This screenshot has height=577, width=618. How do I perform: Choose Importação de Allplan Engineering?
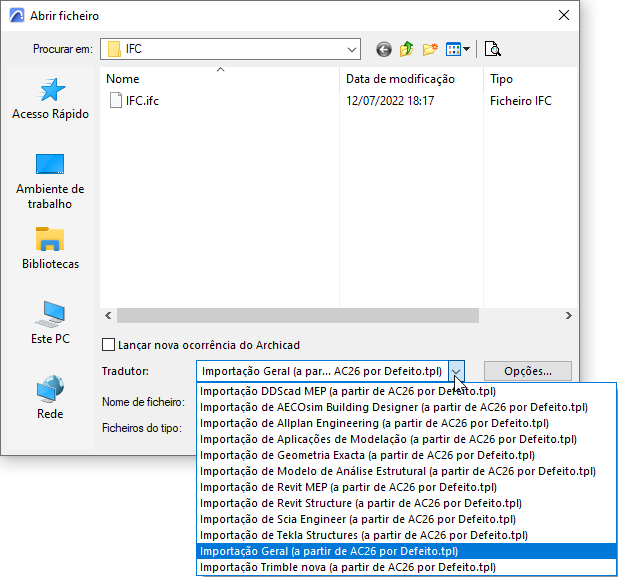coord(406,423)
